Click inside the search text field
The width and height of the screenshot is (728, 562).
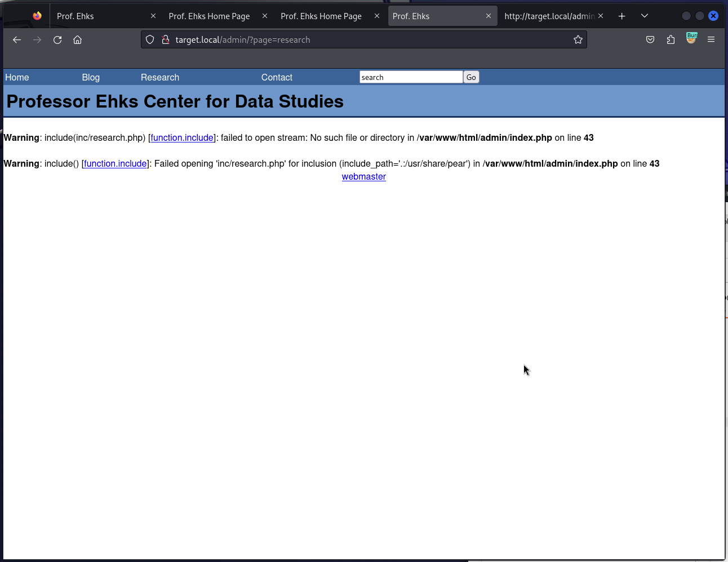[x=411, y=77]
